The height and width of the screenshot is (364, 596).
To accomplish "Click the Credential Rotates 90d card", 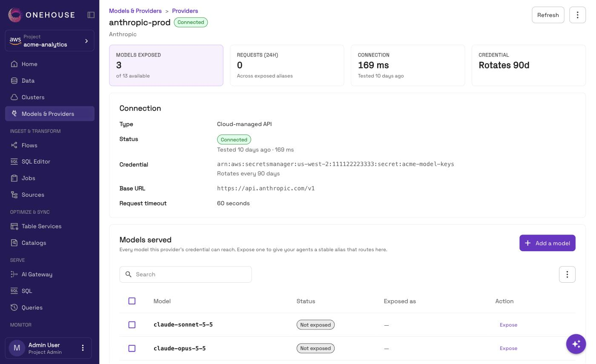I will pos(529,66).
